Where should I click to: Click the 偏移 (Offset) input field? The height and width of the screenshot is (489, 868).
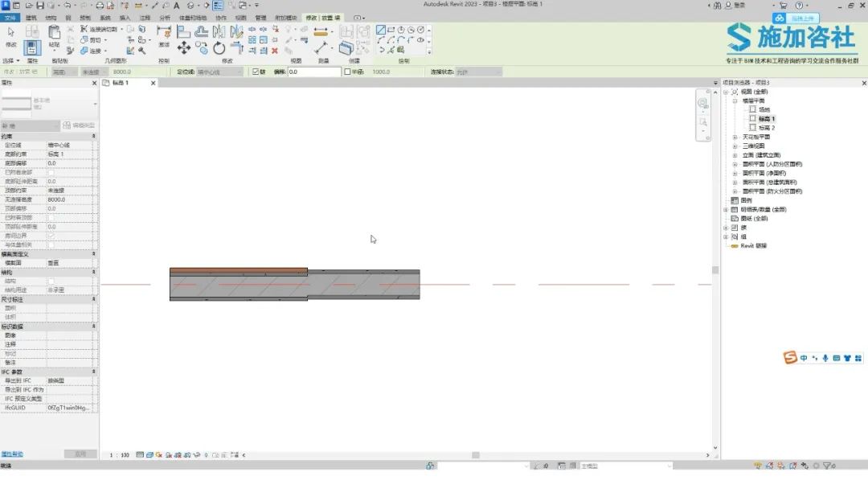tap(314, 72)
